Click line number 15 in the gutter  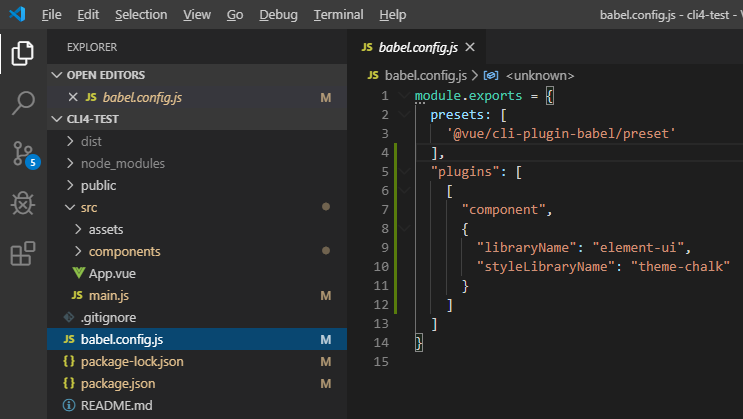(x=381, y=362)
